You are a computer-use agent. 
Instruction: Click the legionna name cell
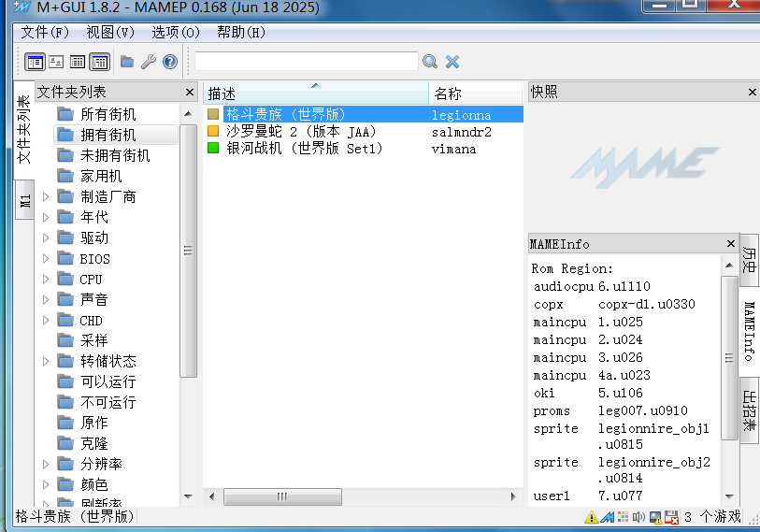461,115
